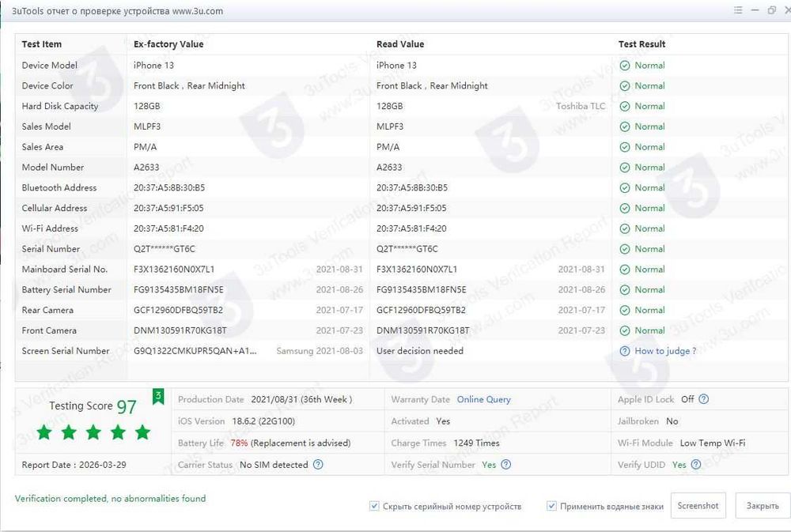The width and height of the screenshot is (791, 532).
Task: Click the green check icon for Device Color
Action: point(625,85)
